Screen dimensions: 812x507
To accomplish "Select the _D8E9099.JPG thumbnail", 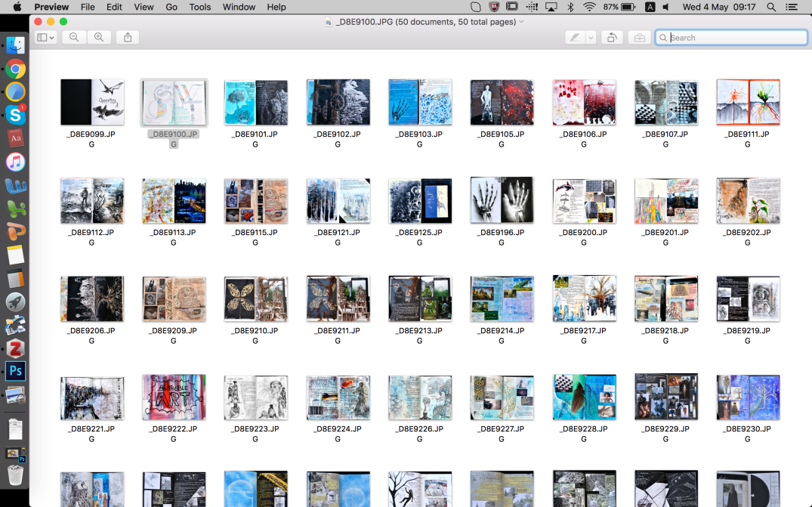I will coord(92,102).
